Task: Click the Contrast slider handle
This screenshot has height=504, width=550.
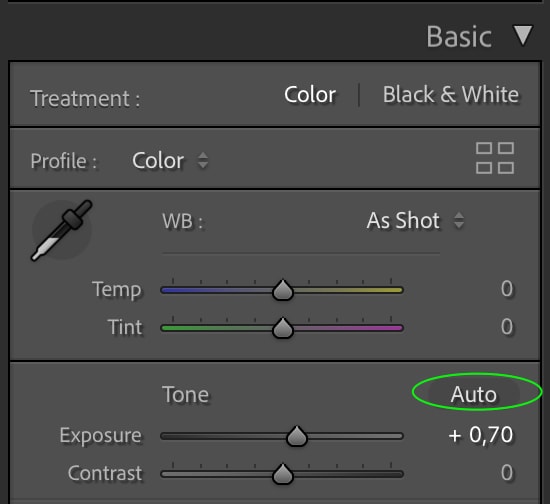Action: click(x=283, y=474)
